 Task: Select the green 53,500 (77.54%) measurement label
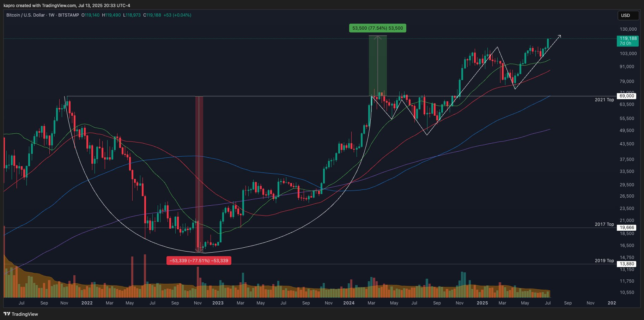[377, 28]
